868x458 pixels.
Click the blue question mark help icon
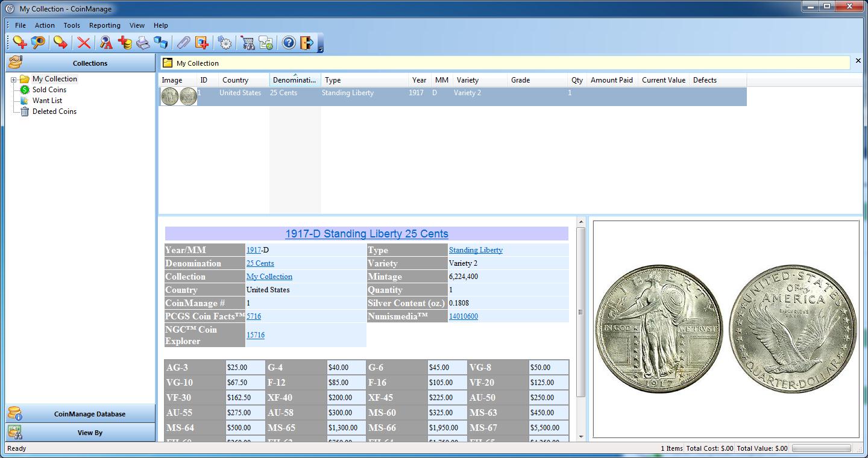point(289,43)
